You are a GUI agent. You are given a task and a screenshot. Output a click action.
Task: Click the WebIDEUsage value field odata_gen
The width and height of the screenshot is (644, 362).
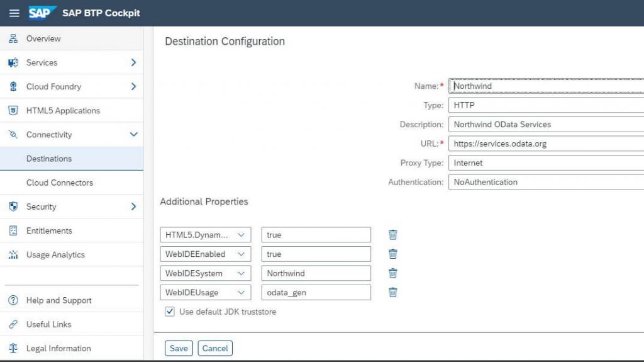(316, 293)
